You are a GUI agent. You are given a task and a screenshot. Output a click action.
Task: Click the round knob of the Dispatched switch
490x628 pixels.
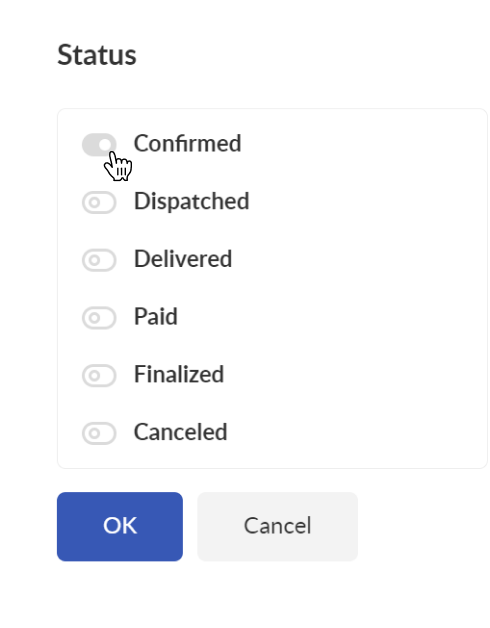(x=94, y=202)
